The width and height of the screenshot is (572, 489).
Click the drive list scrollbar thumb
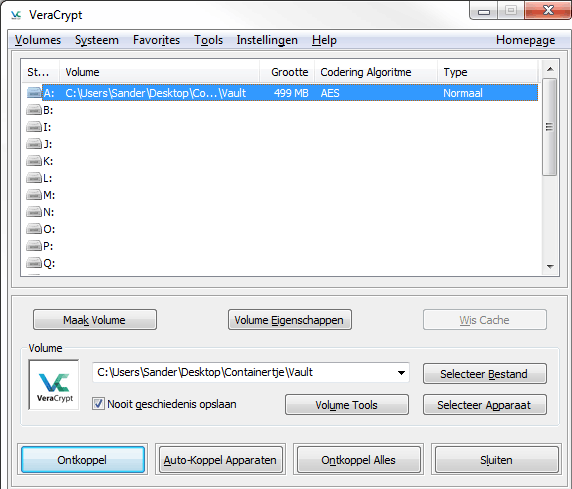tap(549, 127)
